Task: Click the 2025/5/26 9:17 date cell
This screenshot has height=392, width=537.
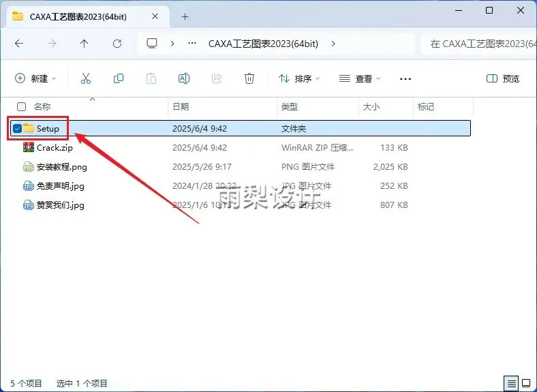Action: tap(202, 167)
